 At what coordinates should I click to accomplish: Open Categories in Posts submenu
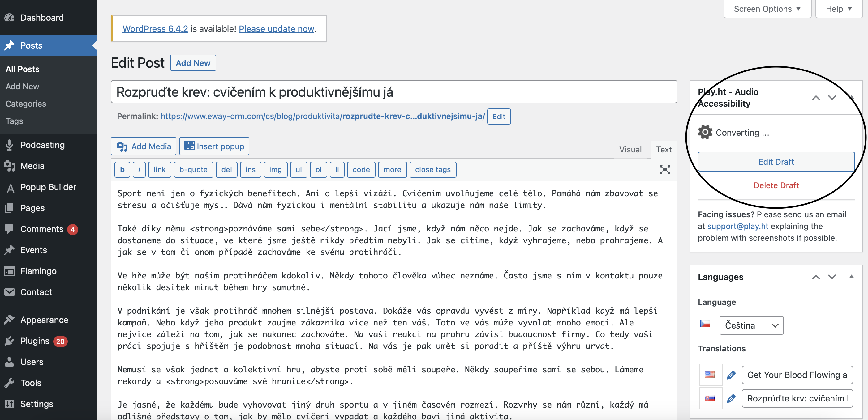click(x=26, y=104)
